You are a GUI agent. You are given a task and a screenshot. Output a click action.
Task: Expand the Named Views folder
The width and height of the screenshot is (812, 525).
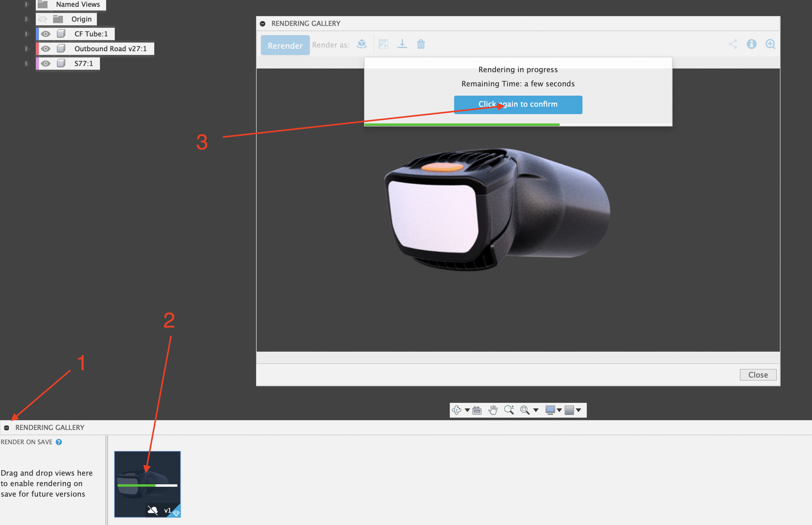(x=27, y=4)
